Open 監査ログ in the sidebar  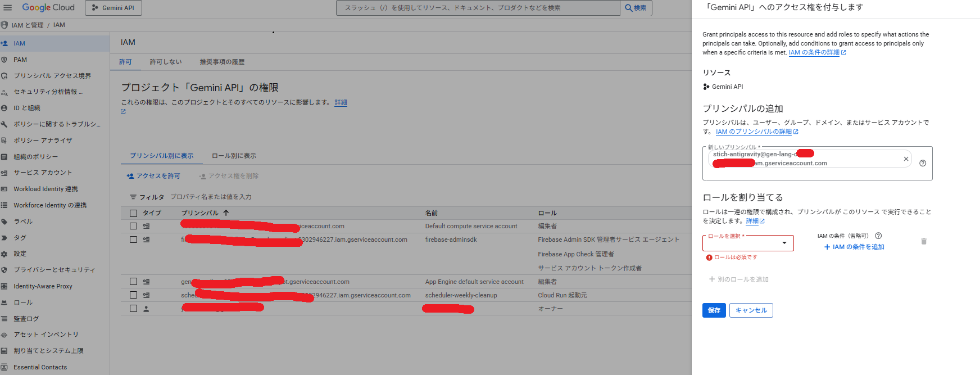[x=26, y=319]
